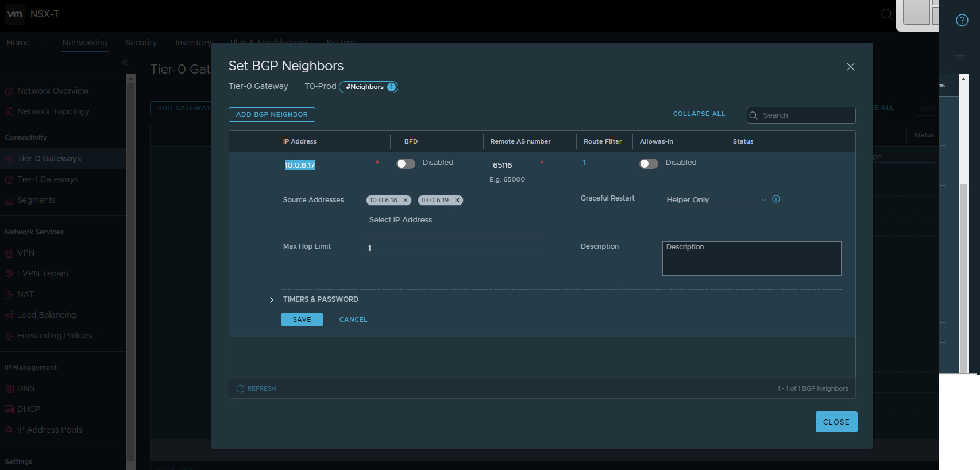This screenshot has height=470, width=980.
Task: Click the VPN sidebar icon
Action: pos(9,253)
